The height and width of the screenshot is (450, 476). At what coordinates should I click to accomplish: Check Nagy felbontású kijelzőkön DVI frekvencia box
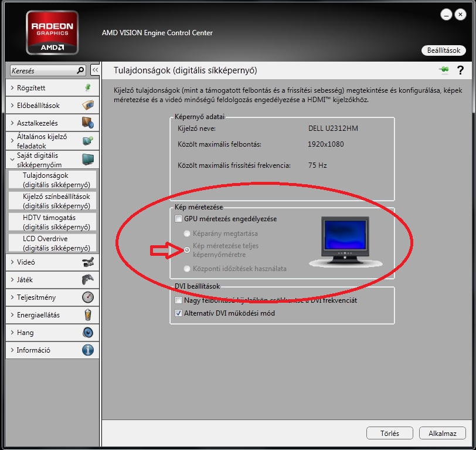coord(178,300)
